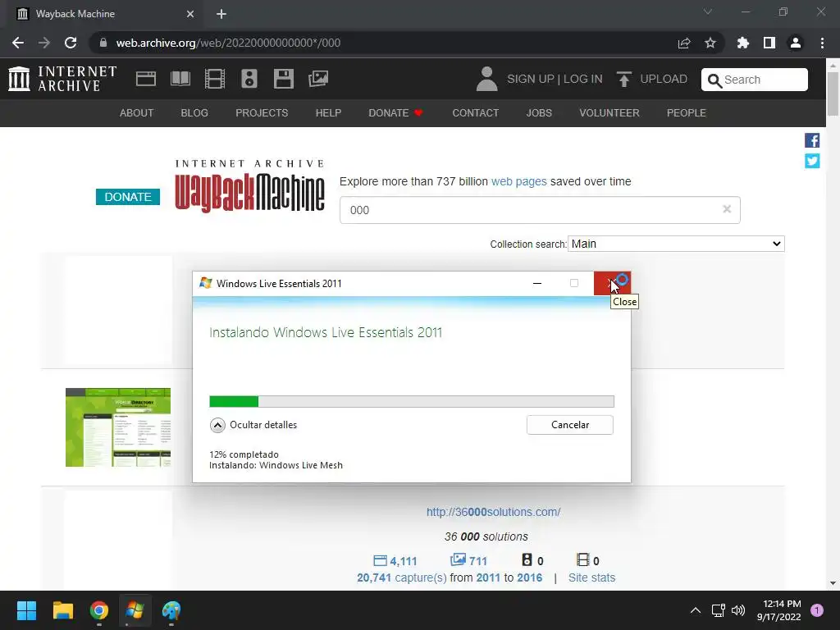Collapse details with Ocultar detalles

[253, 425]
